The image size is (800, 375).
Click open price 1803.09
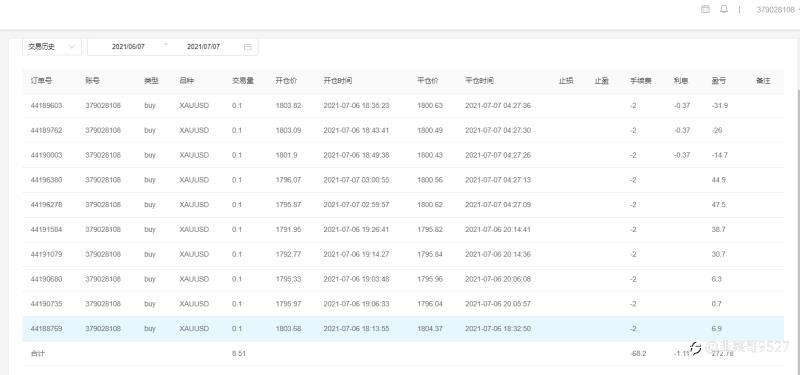tap(288, 131)
